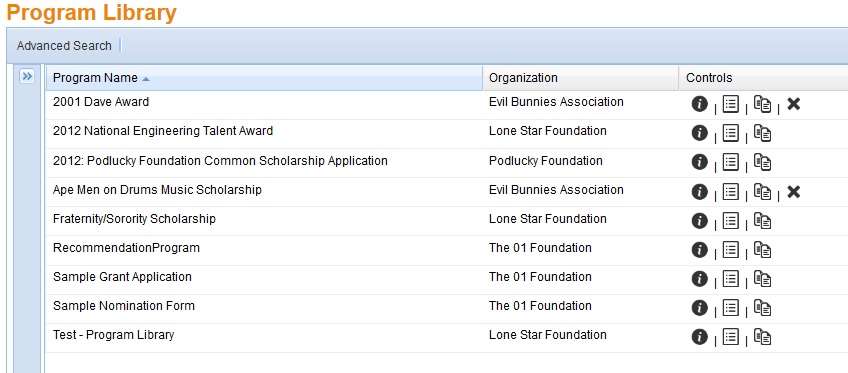Open list icon for Test - Program Library

pyautogui.click(x=731, y=337)
